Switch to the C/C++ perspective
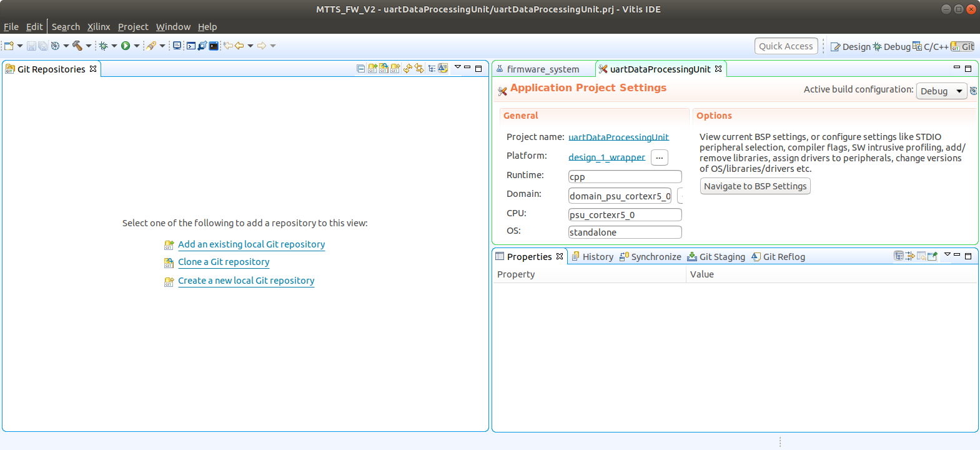The height and width of the screenshot is (450, 980). click(931, 47)
